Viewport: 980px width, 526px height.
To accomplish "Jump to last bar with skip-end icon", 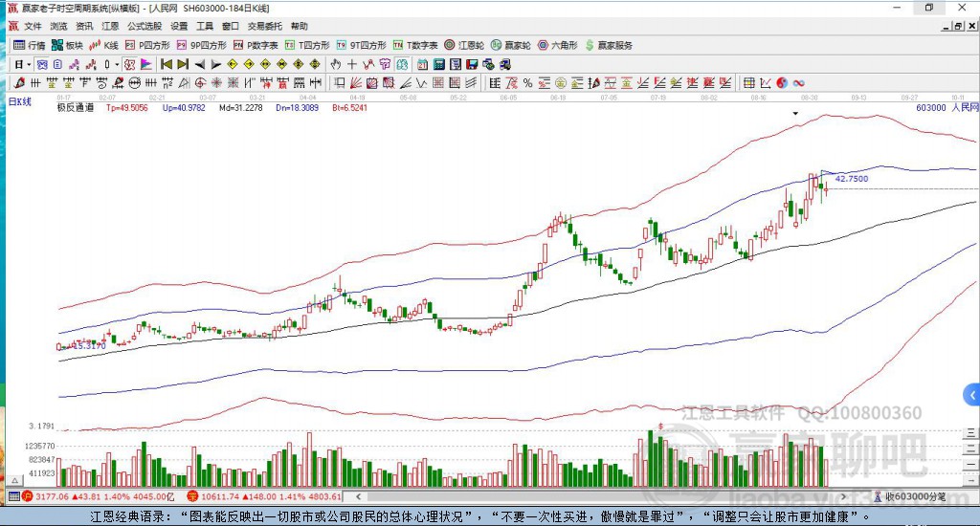I will point(183,64).
